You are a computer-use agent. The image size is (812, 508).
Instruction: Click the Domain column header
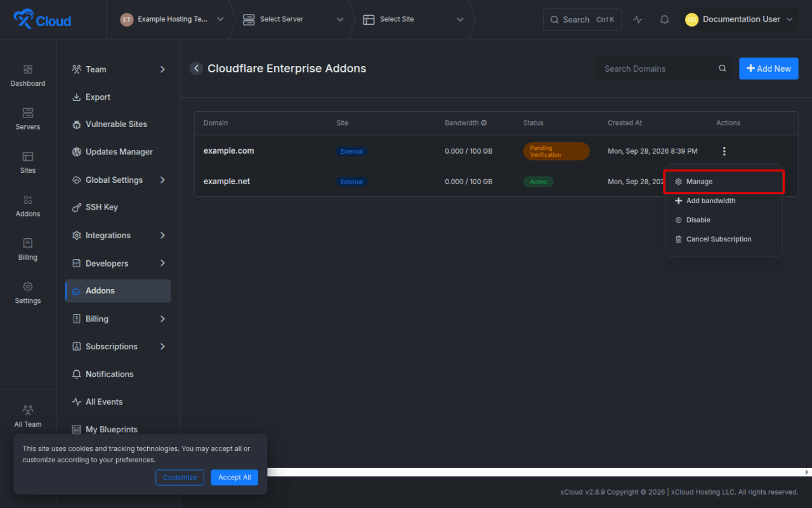point(216,123)
